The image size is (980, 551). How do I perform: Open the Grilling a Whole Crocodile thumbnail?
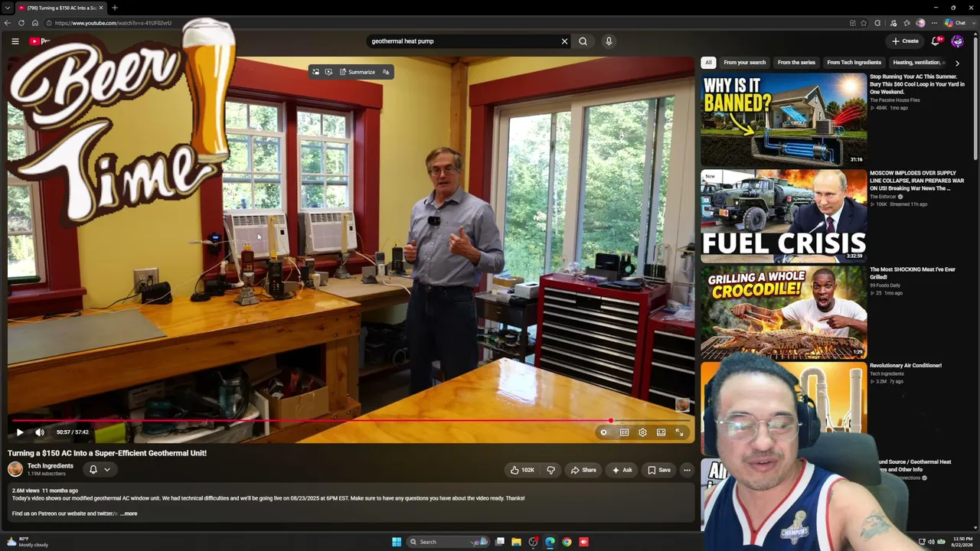783,312
